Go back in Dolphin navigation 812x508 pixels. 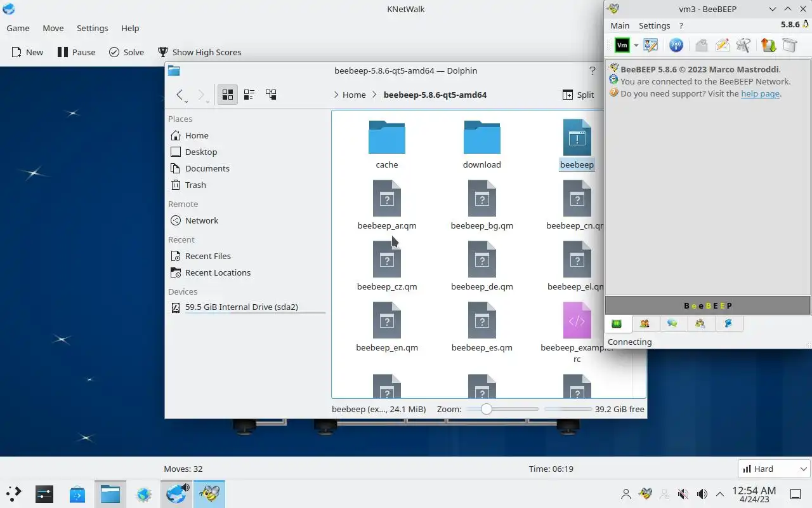point(180,95)
